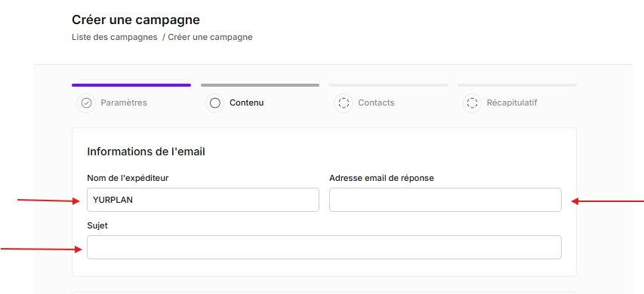
Task: Click the Paramètres checkmark step icon
Action: (86, 103)
